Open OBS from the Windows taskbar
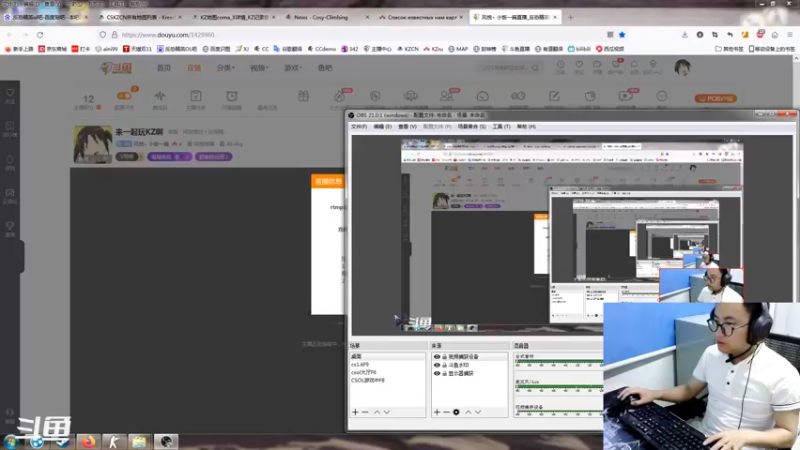 pos(166,441)
